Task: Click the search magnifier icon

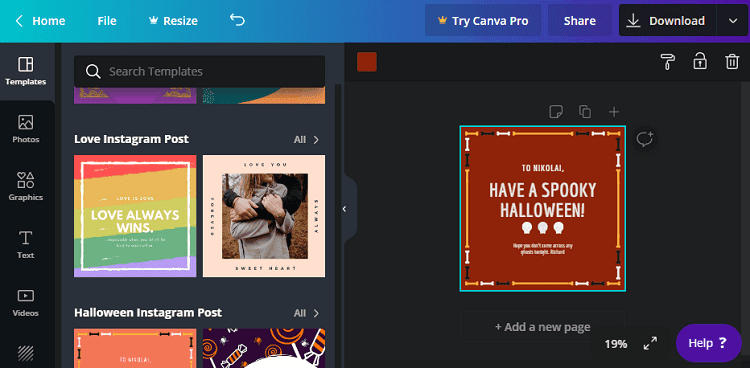Action: [93, 71]
